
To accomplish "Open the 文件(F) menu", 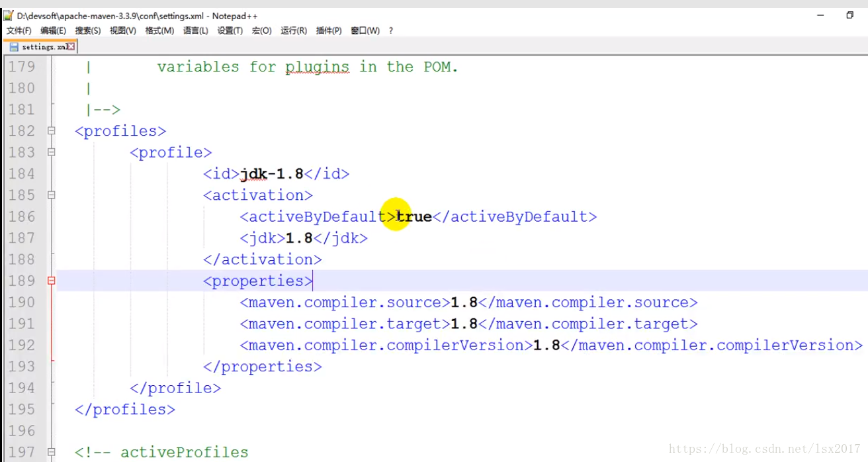I will coord(19,30).
